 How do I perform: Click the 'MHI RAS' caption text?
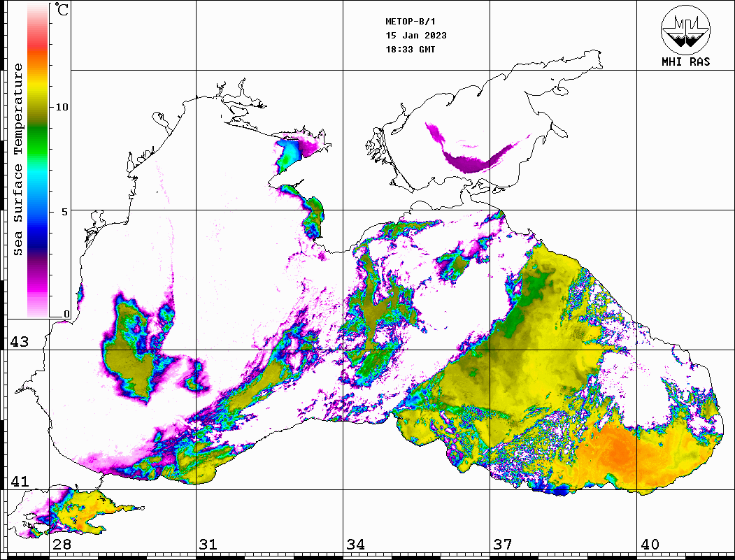(685, 62)
